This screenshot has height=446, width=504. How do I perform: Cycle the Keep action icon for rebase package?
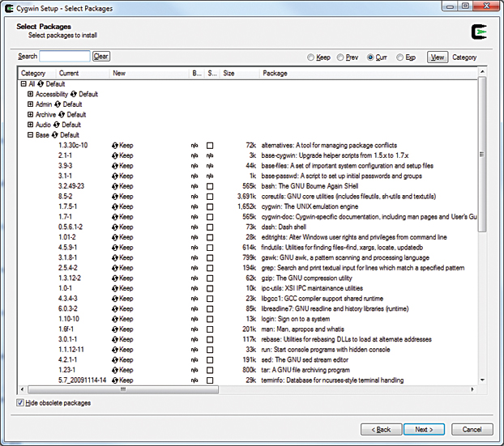(x=115, y=340)
